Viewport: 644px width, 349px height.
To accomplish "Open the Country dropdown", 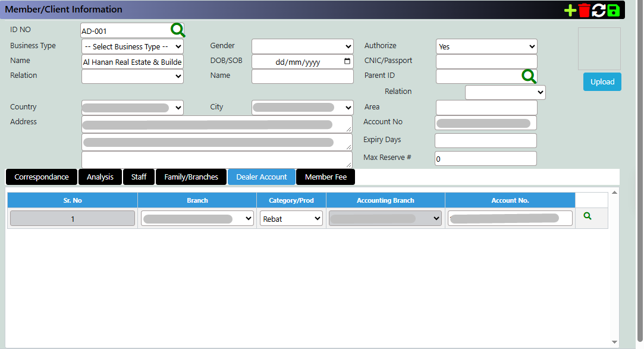I will [132, 108].
